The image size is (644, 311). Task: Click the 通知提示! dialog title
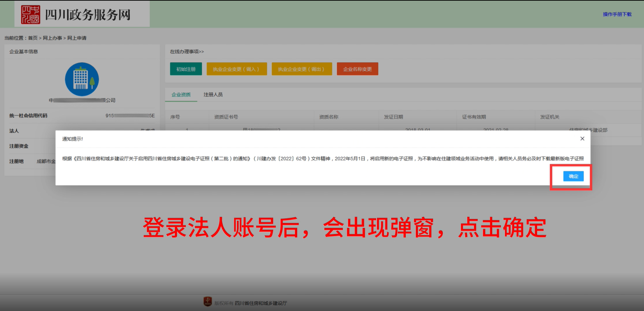pyautogui.click(x=72, y=139)
